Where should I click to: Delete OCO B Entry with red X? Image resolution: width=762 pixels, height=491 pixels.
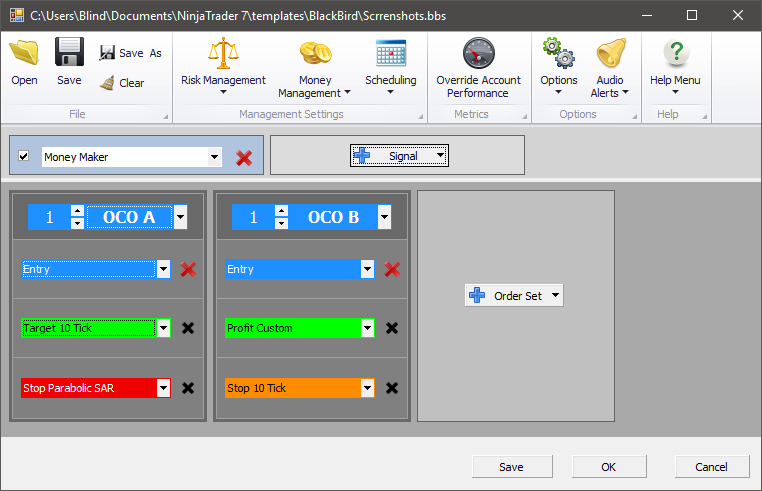392,269
